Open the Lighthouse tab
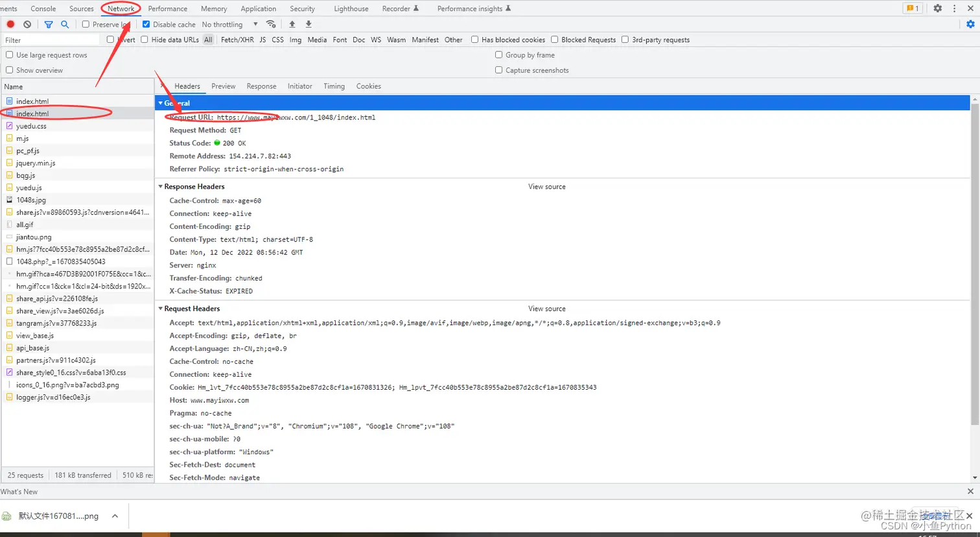This screenshot has width=980, height=537. click(351, 8)
